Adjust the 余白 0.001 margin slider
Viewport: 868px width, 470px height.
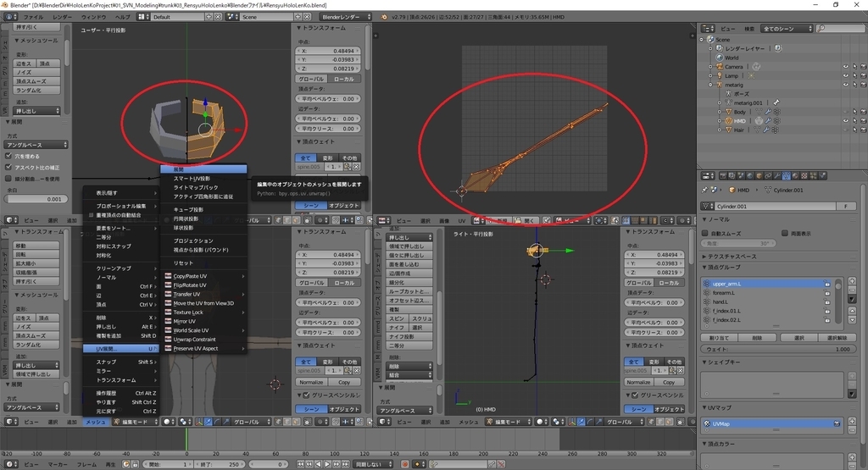[x=36, y=199]
